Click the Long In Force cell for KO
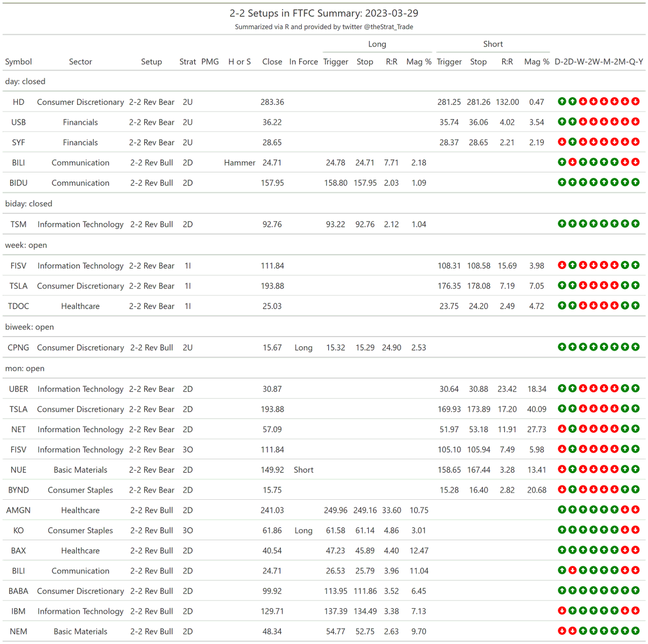 (x=303, y=531)
